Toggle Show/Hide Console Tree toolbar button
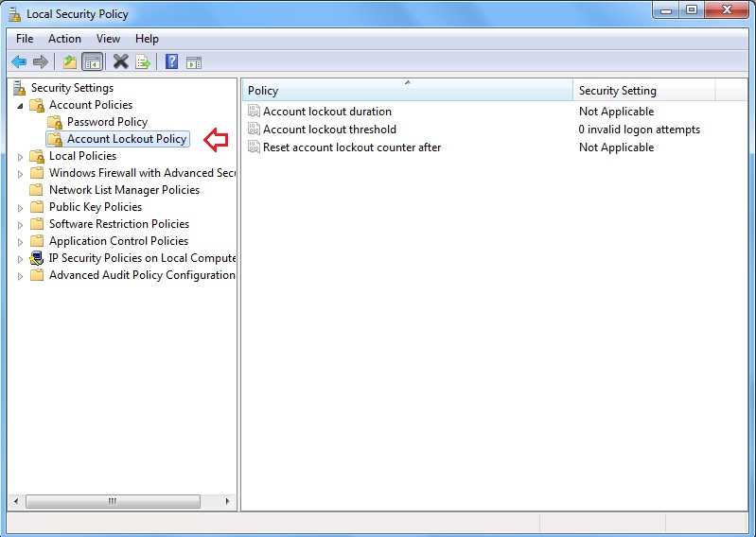This screenshot has width=756, height=537. coord(92,62)
